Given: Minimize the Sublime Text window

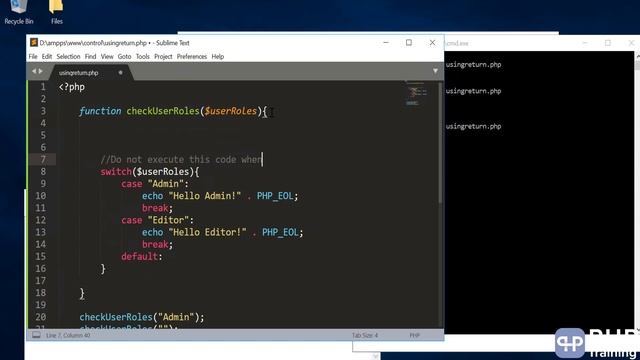Looking at the screenshot, I should (386, 42).
